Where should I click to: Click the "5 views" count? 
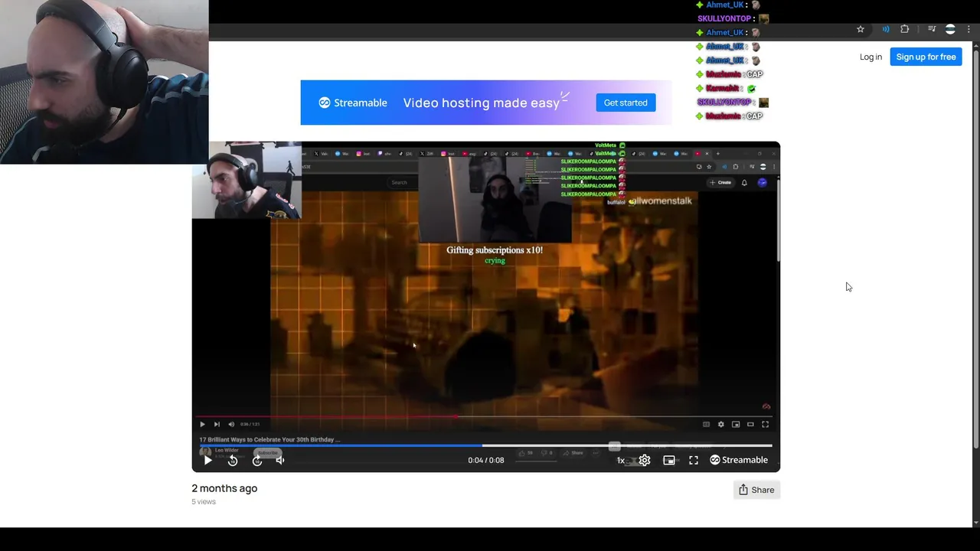click(204, 502)
